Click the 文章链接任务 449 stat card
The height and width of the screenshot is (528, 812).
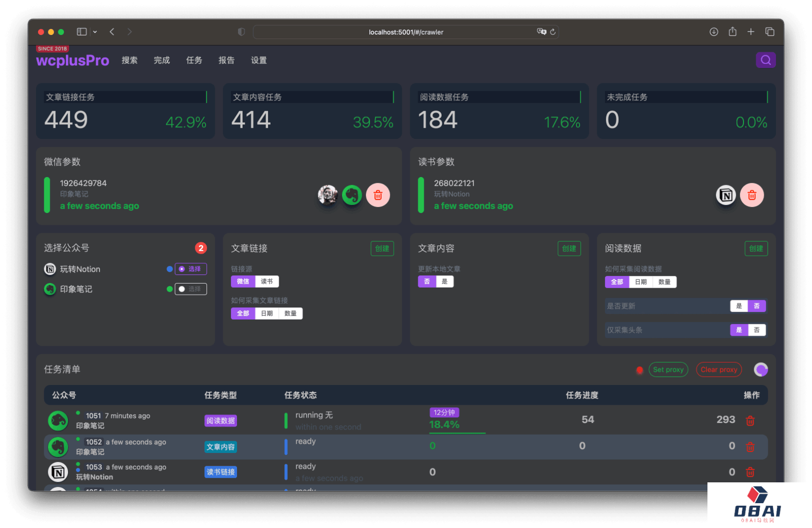[x=125, y=111]
